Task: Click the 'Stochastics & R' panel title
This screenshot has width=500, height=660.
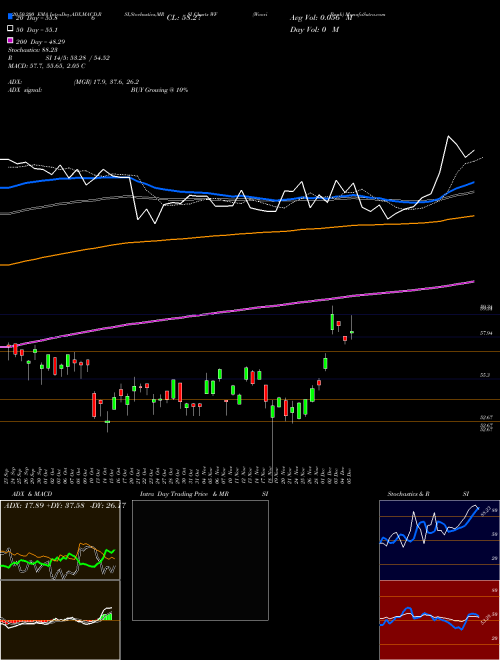Action: pos(408,494)
